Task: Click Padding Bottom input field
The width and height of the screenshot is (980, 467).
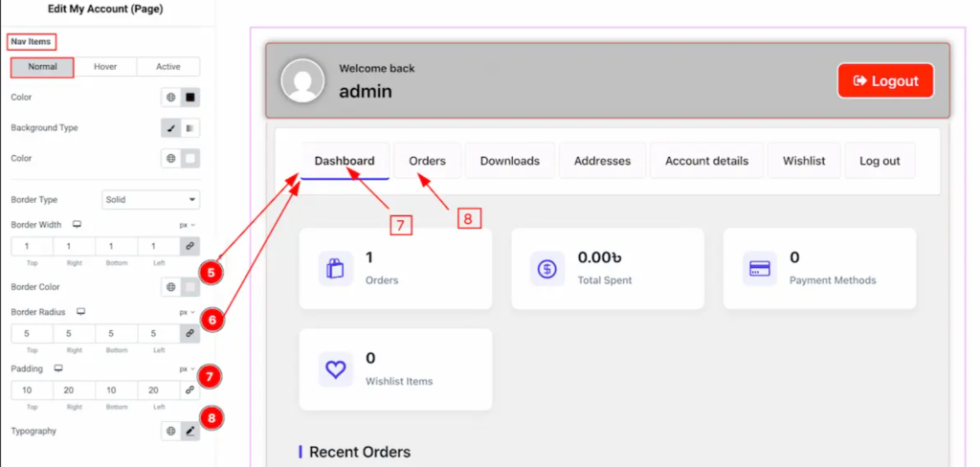Action: coord(116,390)
